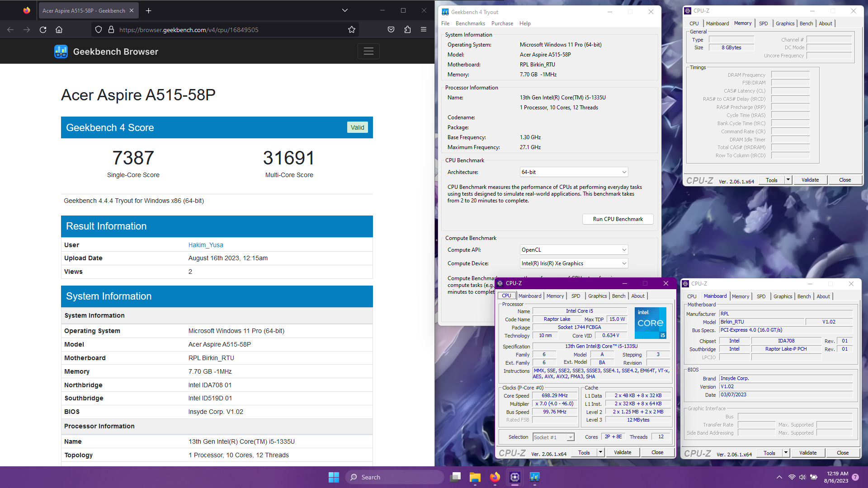Select Mainboard tab in purple CPU-Z window
Viewport: 868px width, 488px height.
[x=530, y=296]
